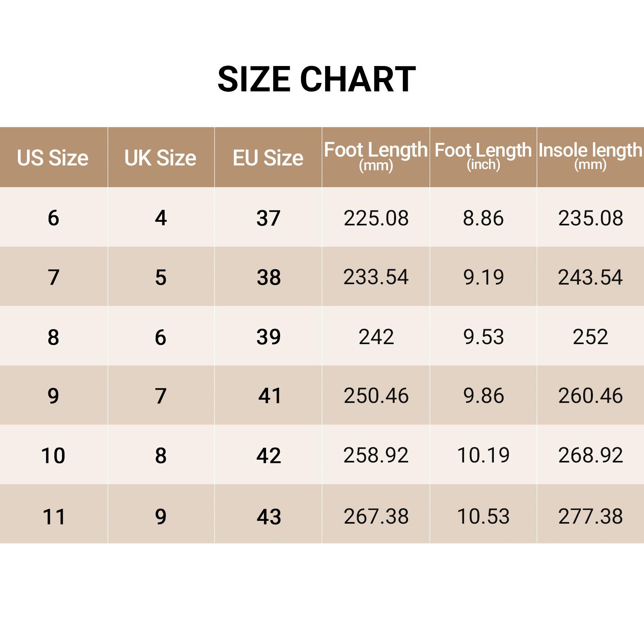Select the US size 11 cell
The height and width of the screenshot is (644, 644).
(x=54, y=517)
